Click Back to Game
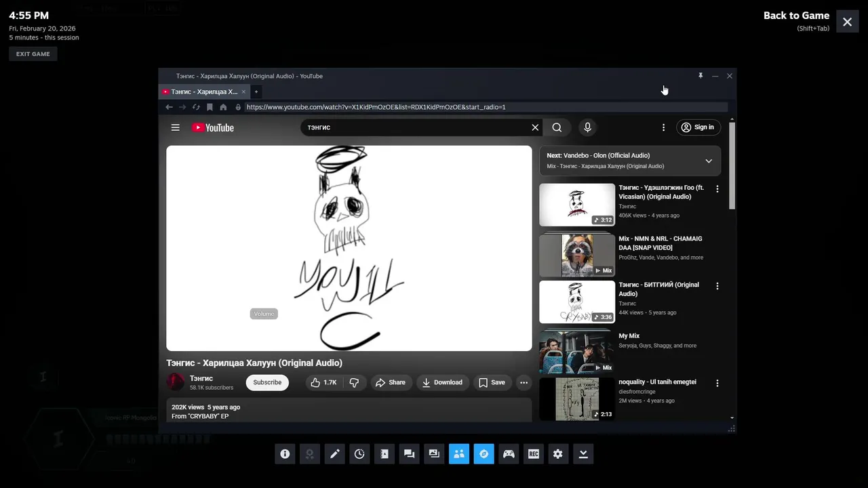The width and height of the screenshot is (868, 488). tap(796, 16)
